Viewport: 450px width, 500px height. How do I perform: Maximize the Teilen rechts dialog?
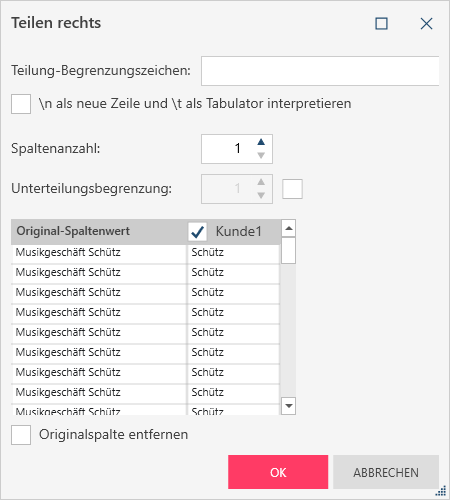click(x=381, y=24)
